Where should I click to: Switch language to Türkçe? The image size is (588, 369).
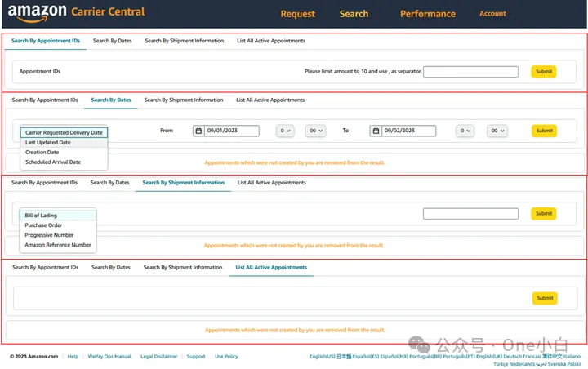coord(501,364)
